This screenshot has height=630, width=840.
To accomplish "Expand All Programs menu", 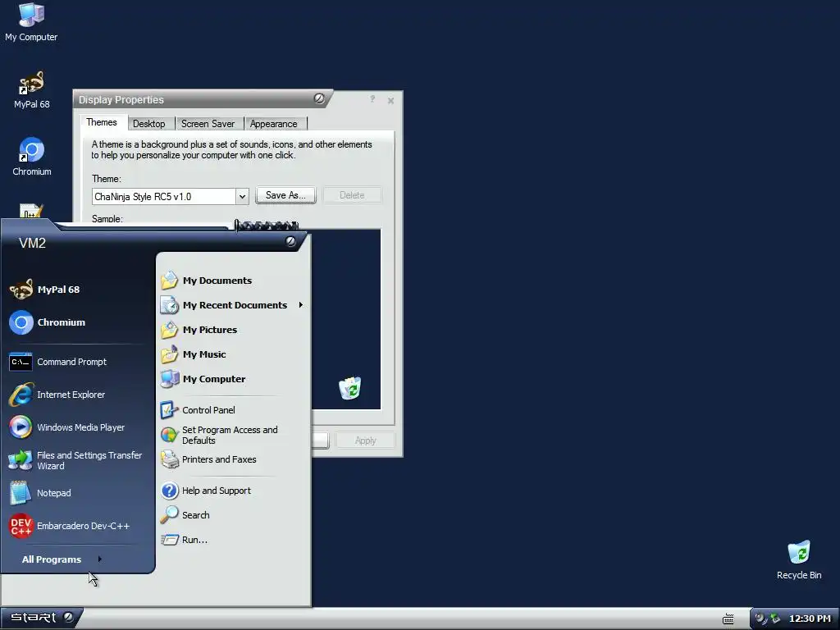I will [x=62, y=559].
